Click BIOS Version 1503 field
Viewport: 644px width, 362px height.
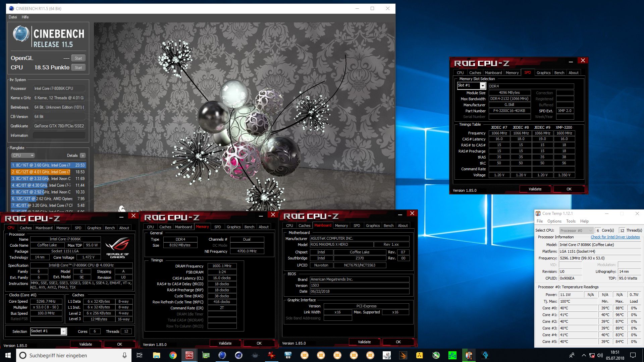coord(359,286)
